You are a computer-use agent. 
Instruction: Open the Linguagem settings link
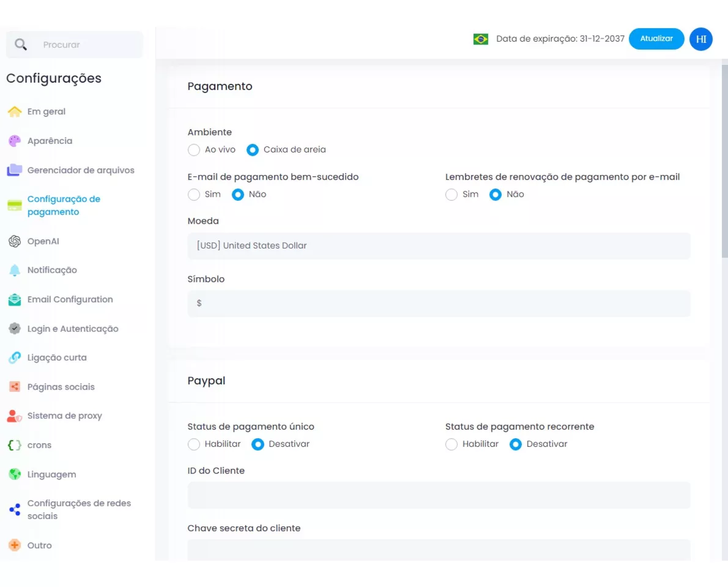click(52, 474)
